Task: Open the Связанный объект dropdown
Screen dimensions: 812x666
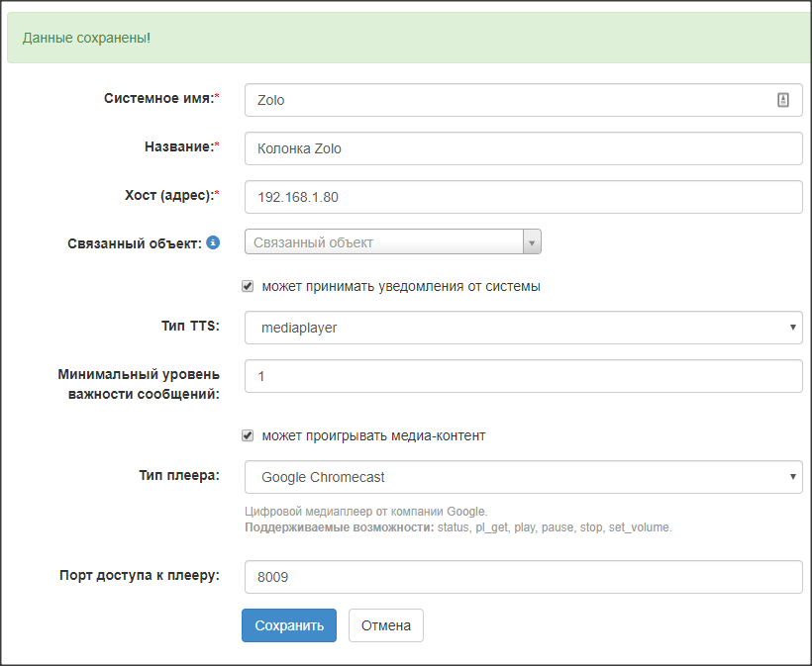Action: (x=392, y=242)
